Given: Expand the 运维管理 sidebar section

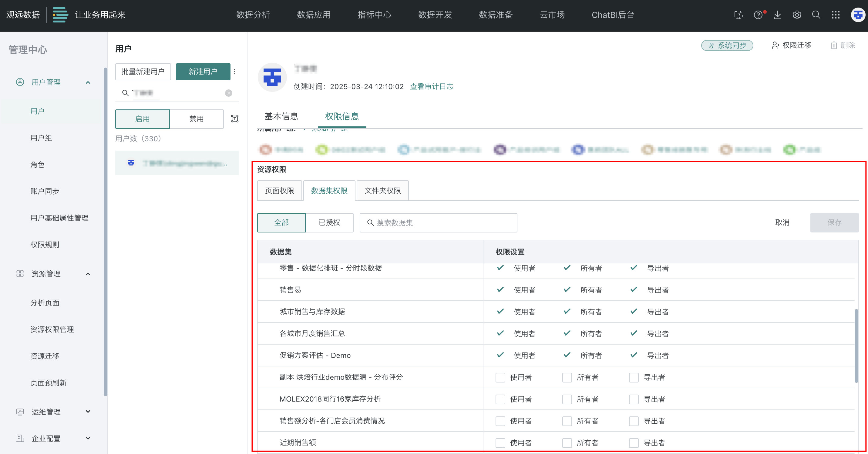Looking at the screenshot, I should 88,412.
